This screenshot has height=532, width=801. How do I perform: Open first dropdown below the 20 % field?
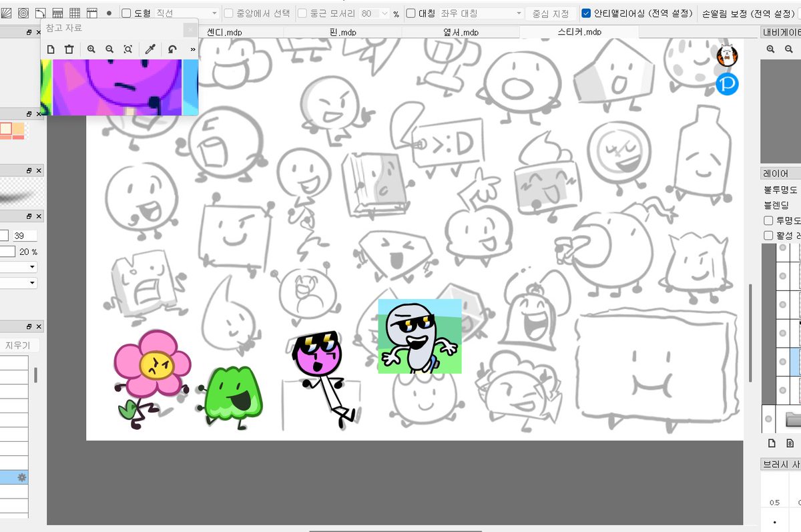(18, 267)
